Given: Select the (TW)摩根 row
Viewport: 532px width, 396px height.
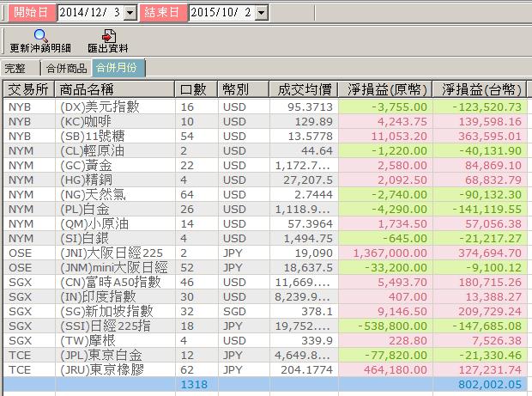Looking at the screenshot, I should (x=265, y=341).
